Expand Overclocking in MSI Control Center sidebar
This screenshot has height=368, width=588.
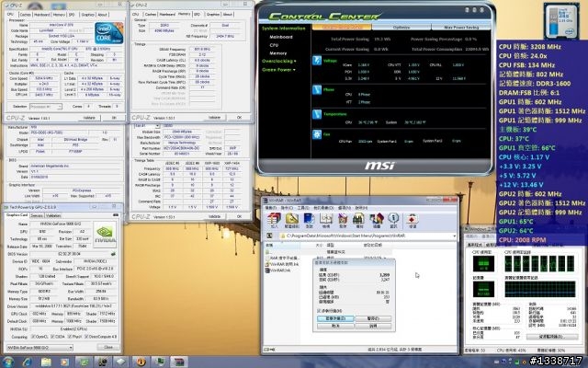pos(279,61)
